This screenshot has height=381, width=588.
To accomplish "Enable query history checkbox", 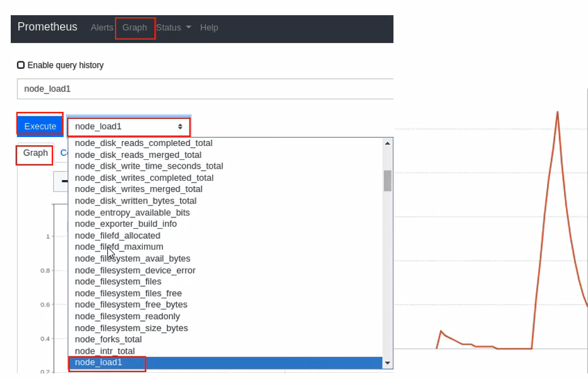I will pyautogui.click(x=21, y=65).
